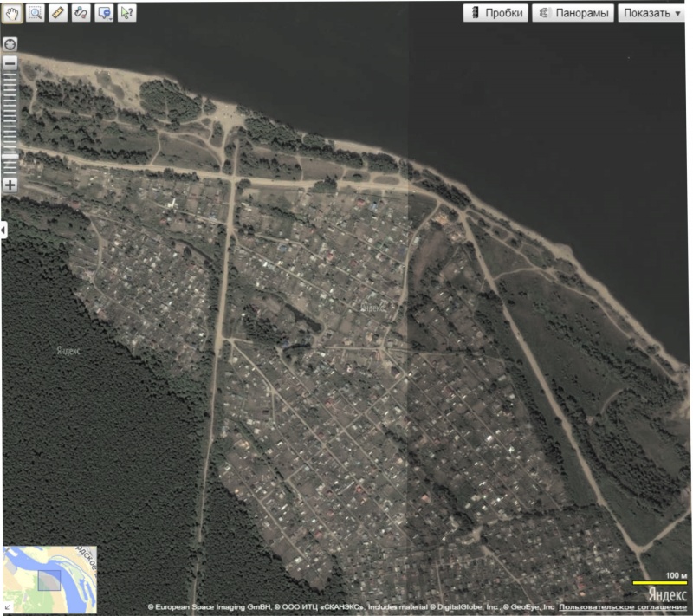Zoom out with the minus button

pyautogui.click(x=10, y=62)
